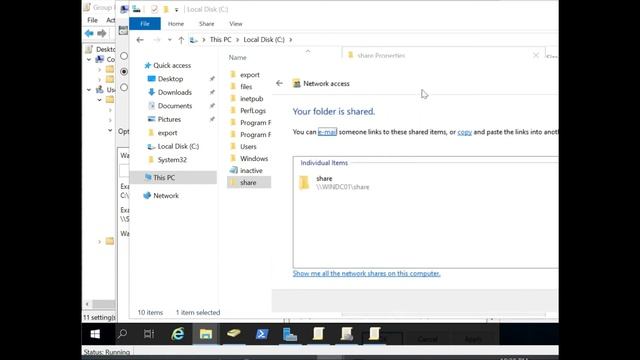
Task: Open Pictures in Quick access
Action: tap(169, 119)
